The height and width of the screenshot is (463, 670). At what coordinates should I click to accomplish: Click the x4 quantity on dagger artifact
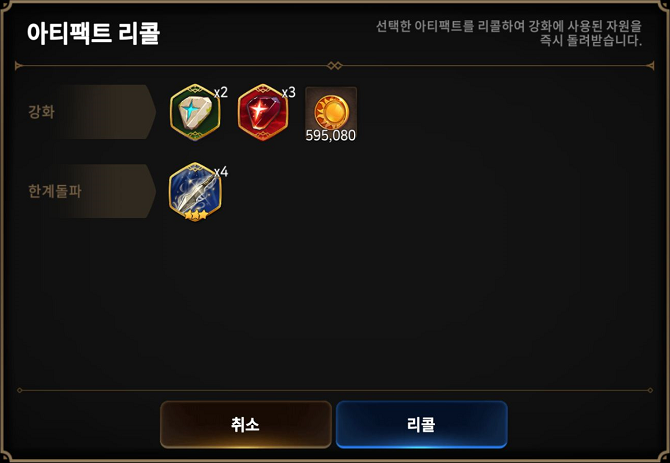tap(221, 172)
